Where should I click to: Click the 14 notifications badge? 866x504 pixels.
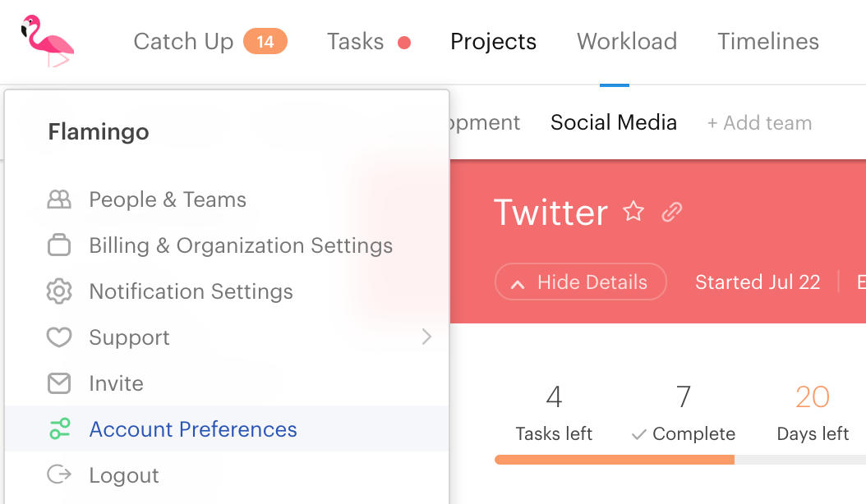coord(265,41)
